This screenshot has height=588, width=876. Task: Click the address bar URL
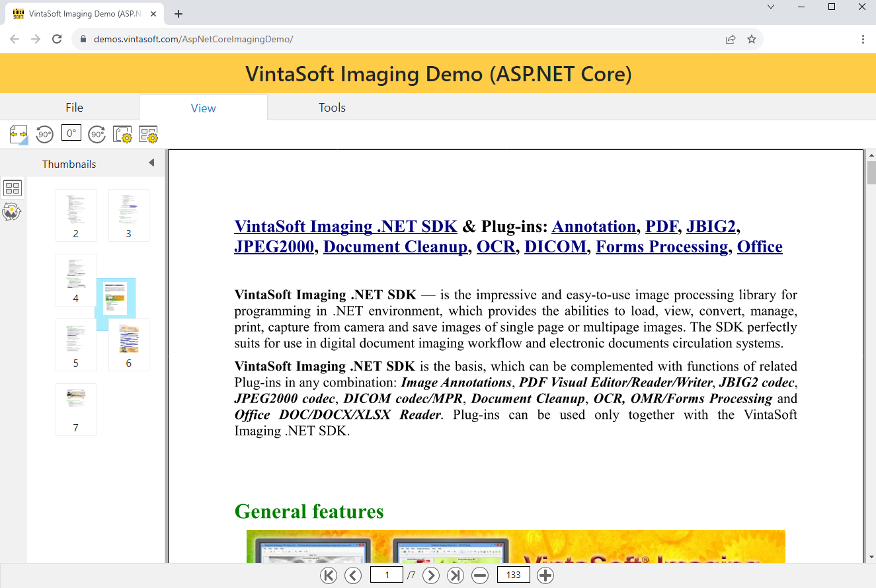(193, 39)
